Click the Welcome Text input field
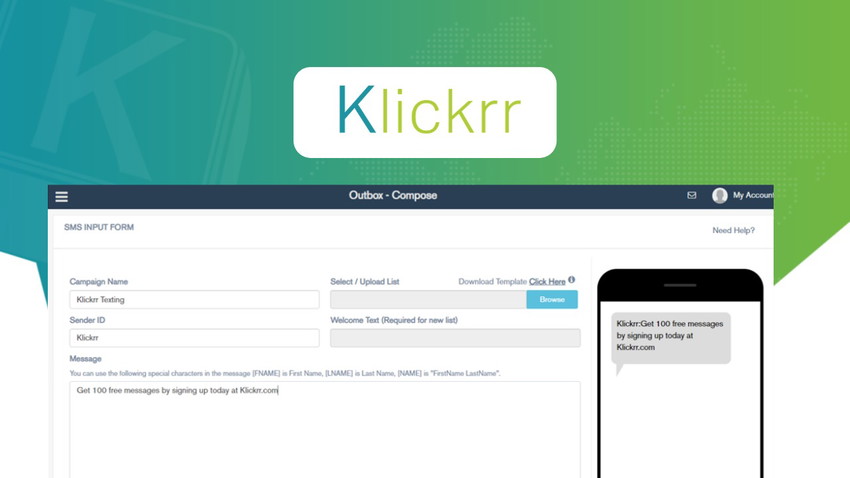This screenshot has height=478, width=850. pos(455,338)
